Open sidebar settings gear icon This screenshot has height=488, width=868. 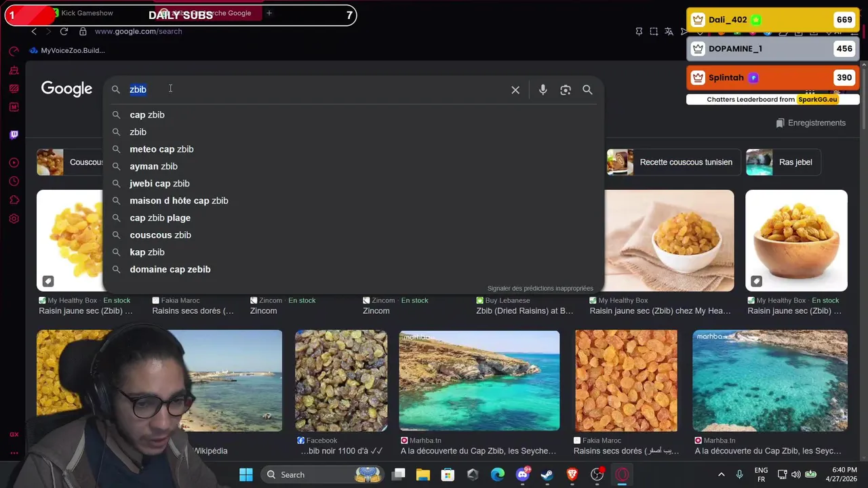pos(14,219)
